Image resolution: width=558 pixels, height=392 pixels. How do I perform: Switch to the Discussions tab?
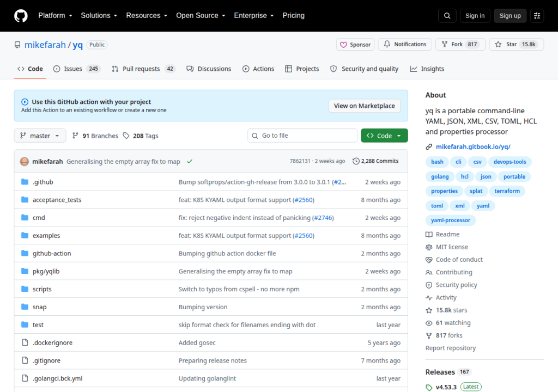point(209,69)
